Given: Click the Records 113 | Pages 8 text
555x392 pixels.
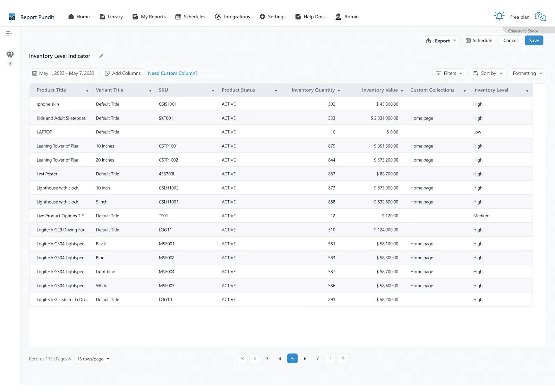Looking at the screenshot, I should click(x=50, y=359).
